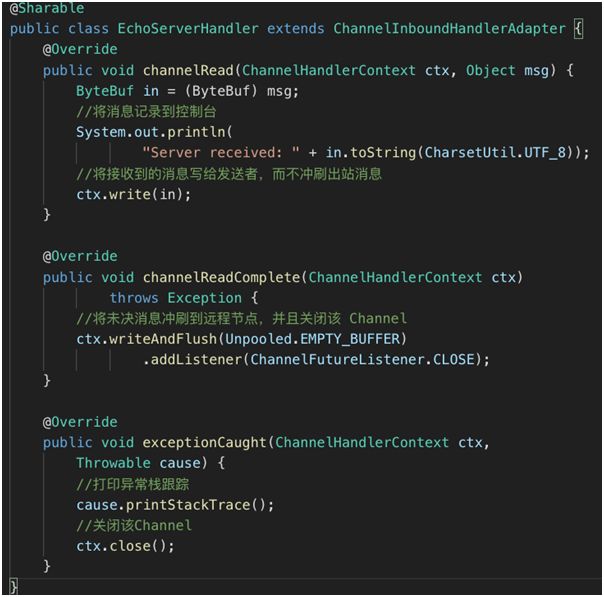Click the highlighted opening brace of class
604x597 pixels.
578,29
